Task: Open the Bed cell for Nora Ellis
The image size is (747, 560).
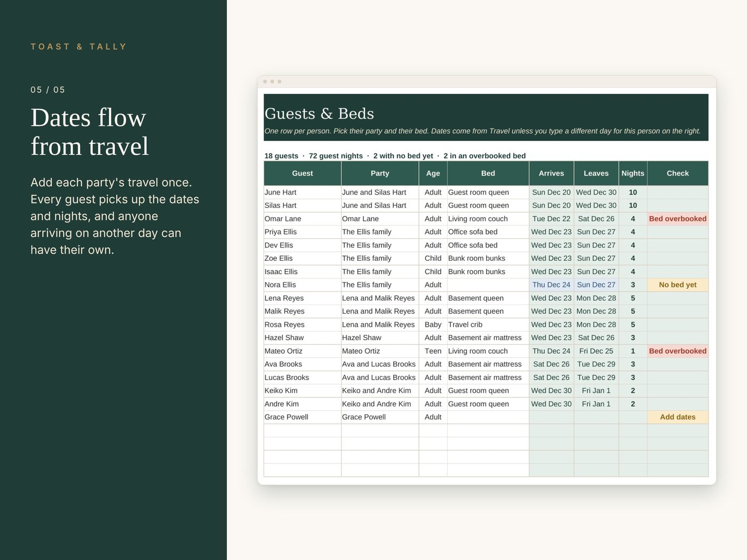Action: [x=488, y=285]
